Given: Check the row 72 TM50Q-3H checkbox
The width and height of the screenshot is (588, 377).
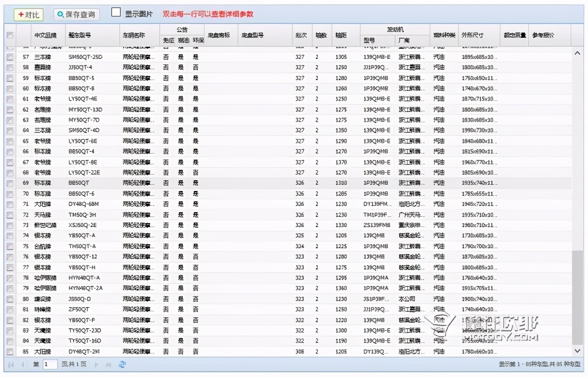Looking at the screenshot, I should pos(10,215).
